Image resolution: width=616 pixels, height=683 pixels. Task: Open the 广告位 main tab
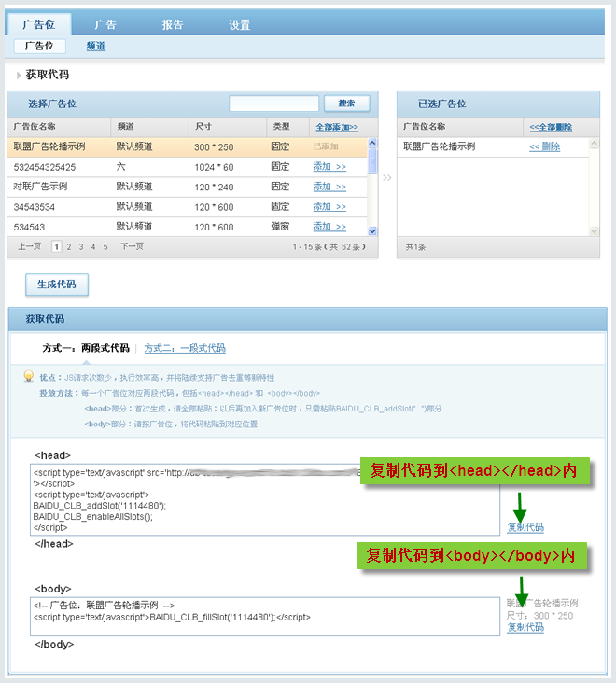(39, 24)
